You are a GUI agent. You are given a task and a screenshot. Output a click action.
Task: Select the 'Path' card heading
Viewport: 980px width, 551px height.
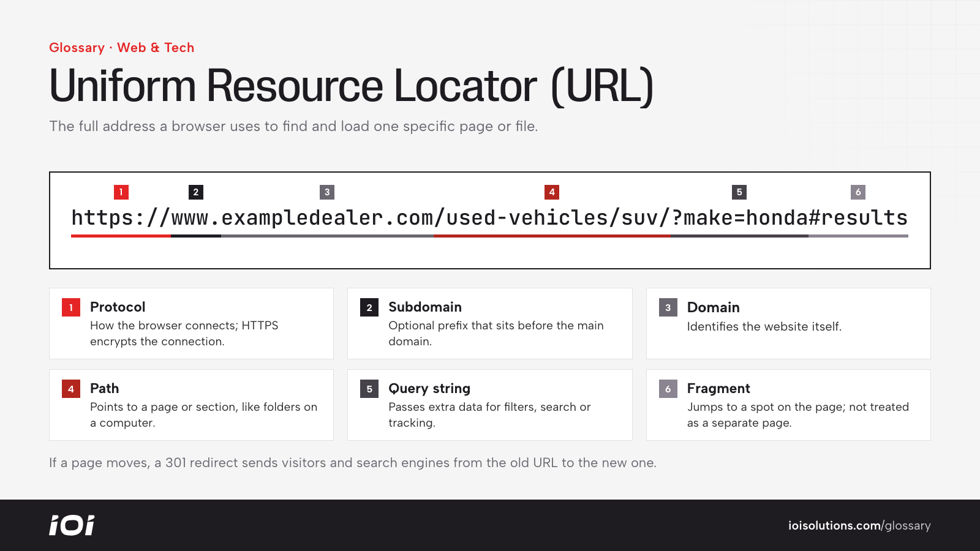point(105,388)
